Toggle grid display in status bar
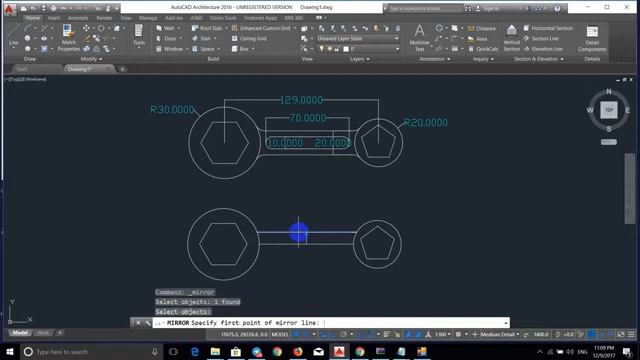The height and width of the screenshot is (360, 640). [x=296, y=334]
